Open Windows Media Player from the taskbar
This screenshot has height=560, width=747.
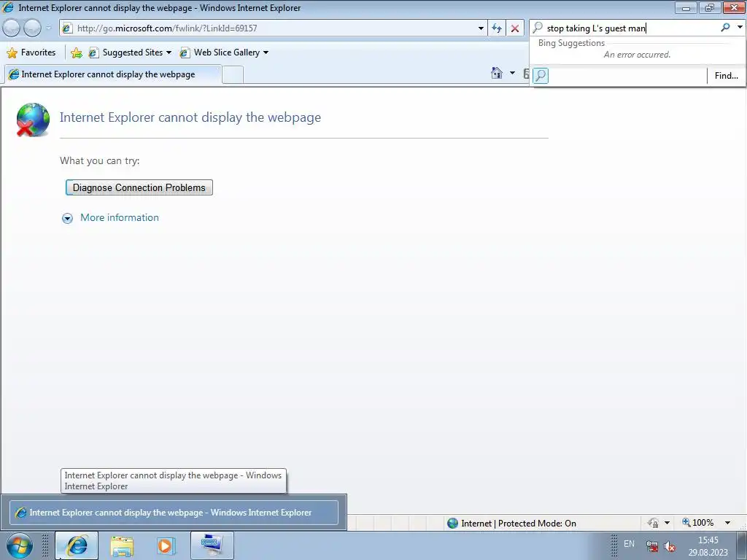click(166, 545)
